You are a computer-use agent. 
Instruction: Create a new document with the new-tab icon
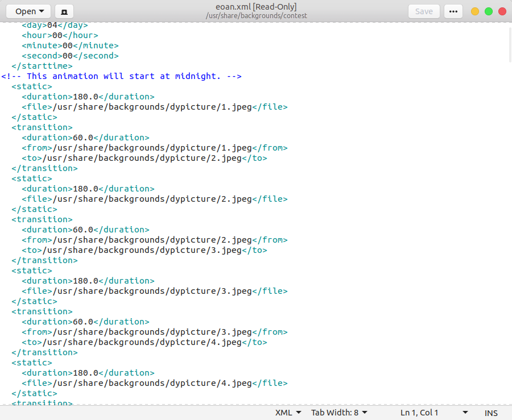click(64, 11)
